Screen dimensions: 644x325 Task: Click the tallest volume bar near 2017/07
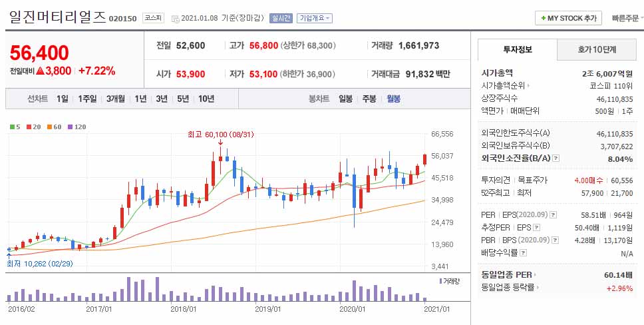pos(128,289)
